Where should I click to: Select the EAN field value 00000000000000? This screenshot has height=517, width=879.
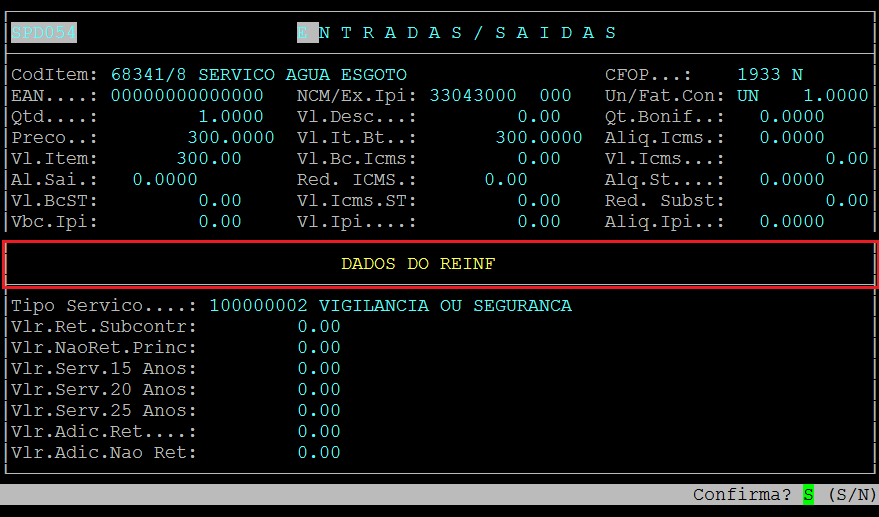pos(187,96)
